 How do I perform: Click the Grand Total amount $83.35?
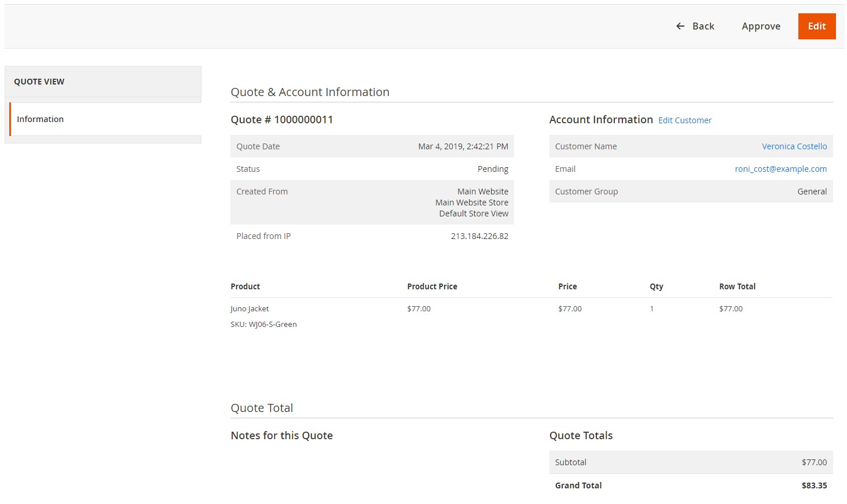(x=814, y=485)
